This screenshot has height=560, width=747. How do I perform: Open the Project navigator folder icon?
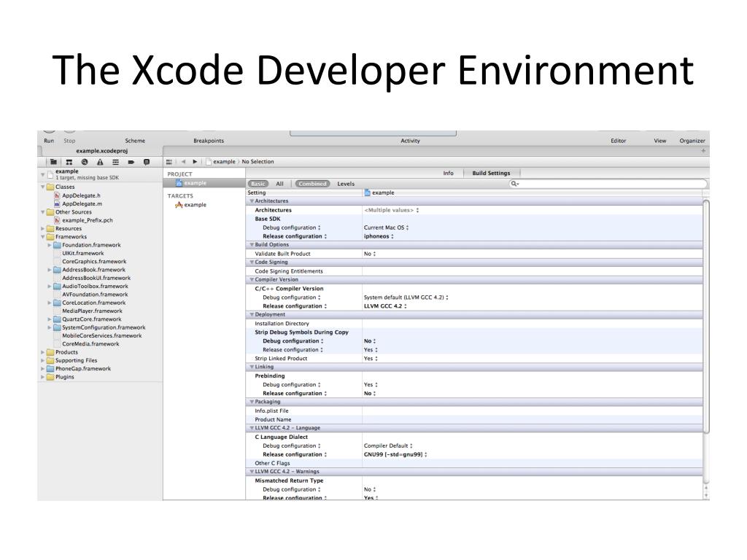[x=54, y=162]
